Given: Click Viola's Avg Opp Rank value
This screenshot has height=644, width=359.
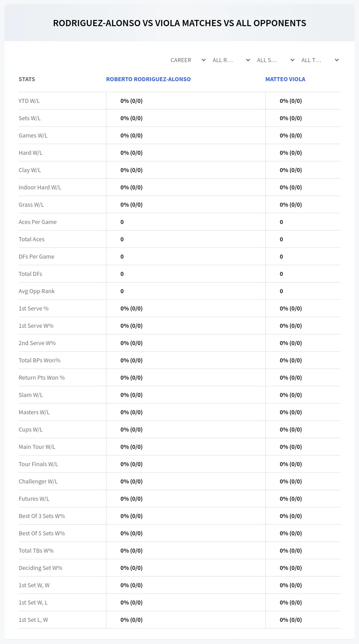Looking at the screenshot, I should (281, 291).
